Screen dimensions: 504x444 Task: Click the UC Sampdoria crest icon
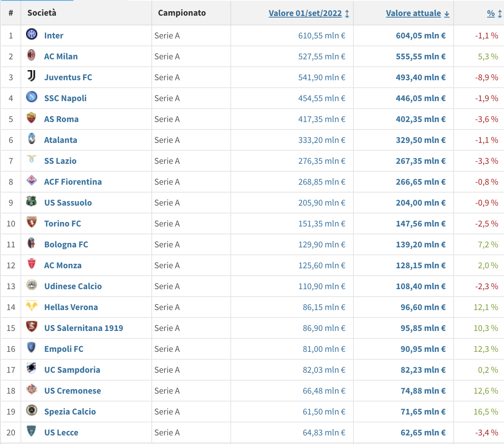coord(32,368)
